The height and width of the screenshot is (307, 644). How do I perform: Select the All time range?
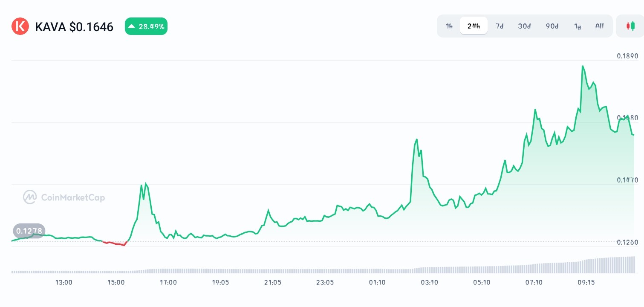tap(599, 26)
